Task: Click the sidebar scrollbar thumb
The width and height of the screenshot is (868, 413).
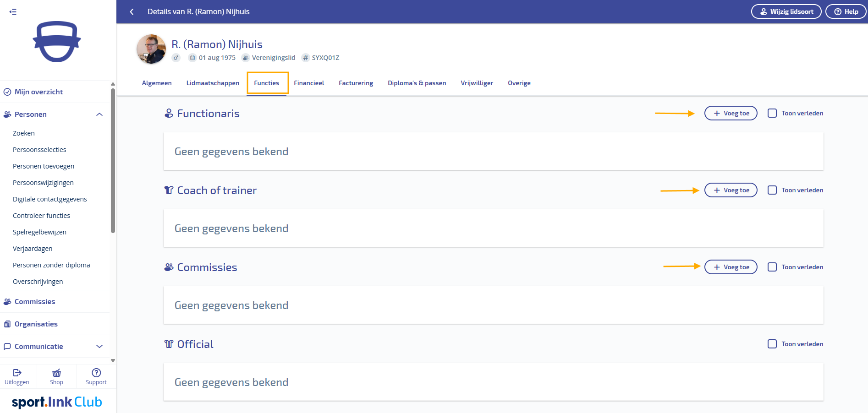Action: (113, 160)
